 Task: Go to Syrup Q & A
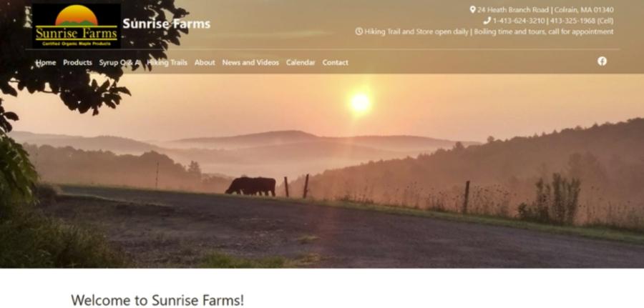[x=119, y=62]
